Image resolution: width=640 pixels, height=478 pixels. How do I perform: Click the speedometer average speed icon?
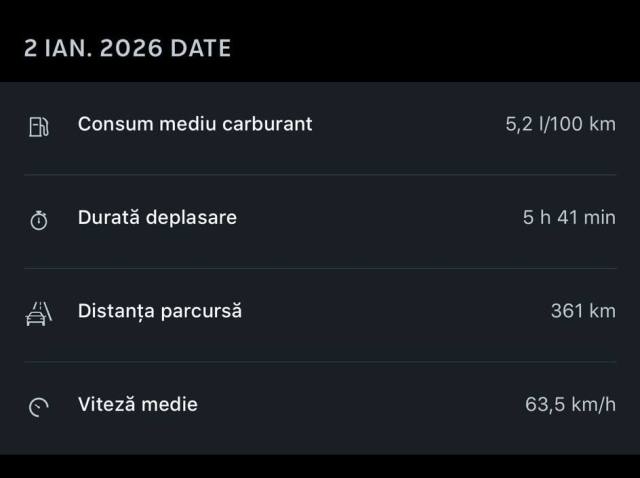[38, 406]
